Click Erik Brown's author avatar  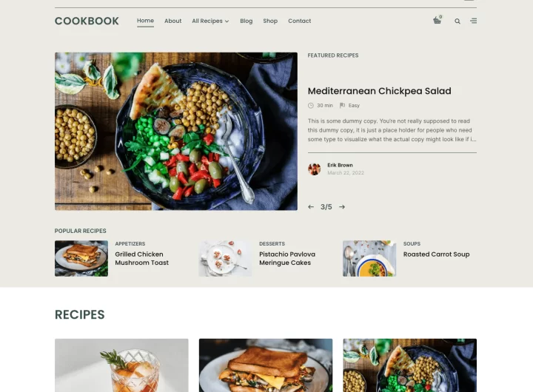(x=314, y=169)
